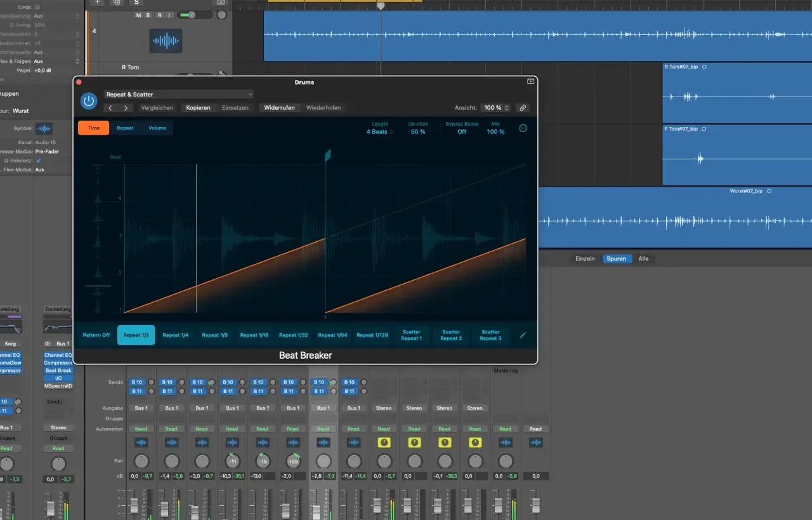Image resolution: width=812 pixels, height=520 pixels.
Task: Record-enable track 4 with the R button
Action: [159, 15]
